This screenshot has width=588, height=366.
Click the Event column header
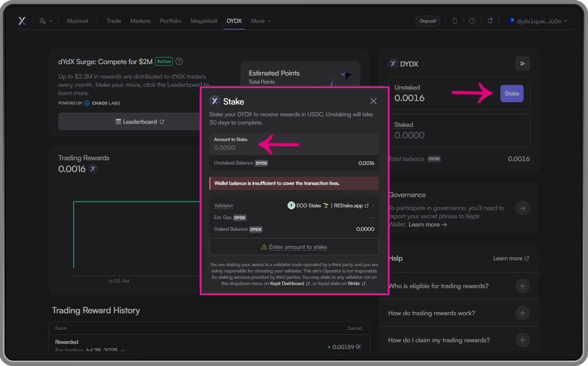(x=61, y=328)
